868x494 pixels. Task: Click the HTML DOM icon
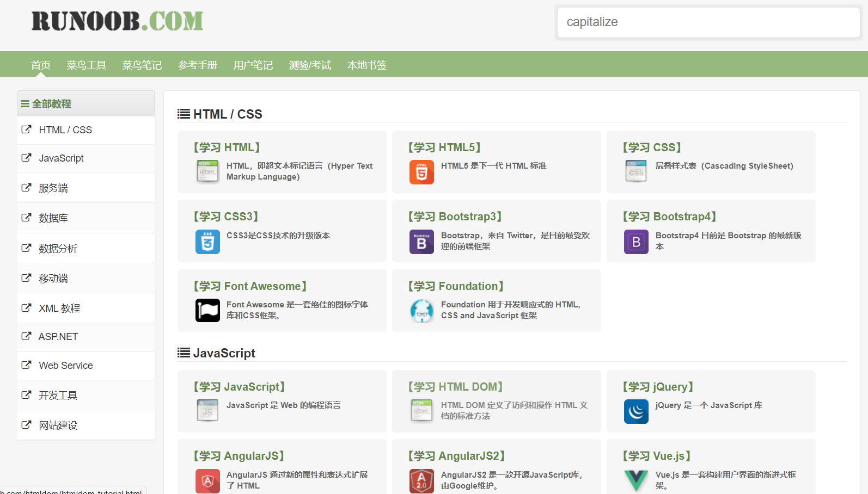(x=421, y=411)
